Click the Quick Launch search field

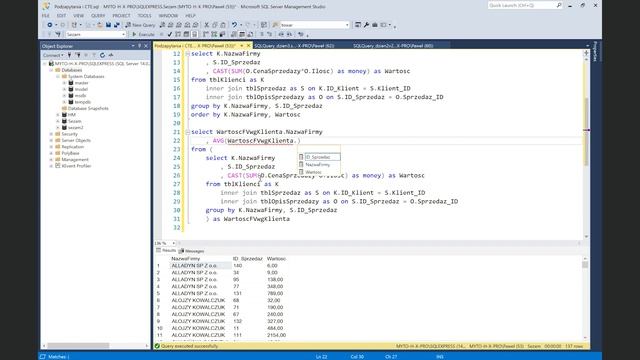pos(525,5)
